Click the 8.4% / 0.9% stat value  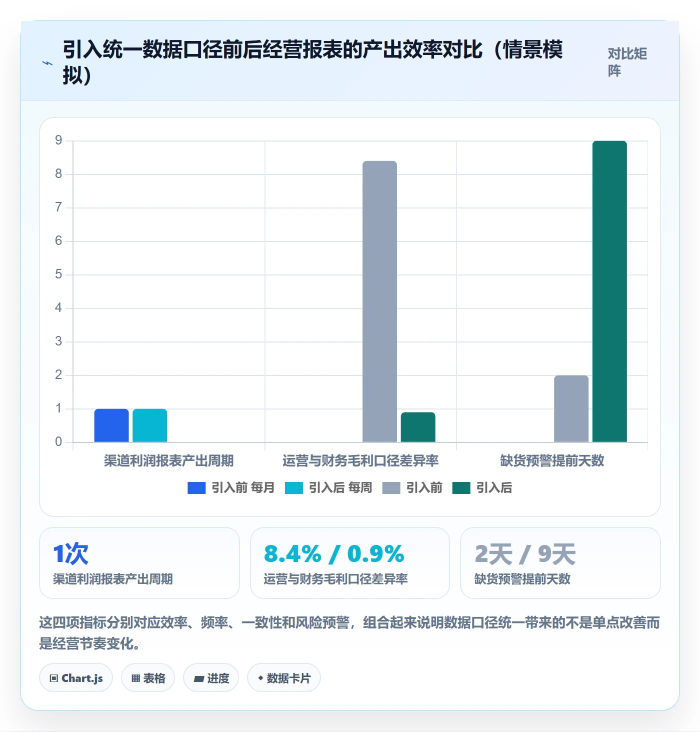tap(334, 554)
